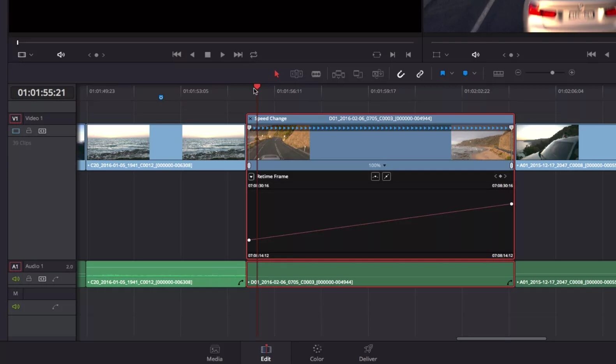The width and height of the screenshot is (616, 364).
Task: Switch to the Color page
Action: point(316,353)
